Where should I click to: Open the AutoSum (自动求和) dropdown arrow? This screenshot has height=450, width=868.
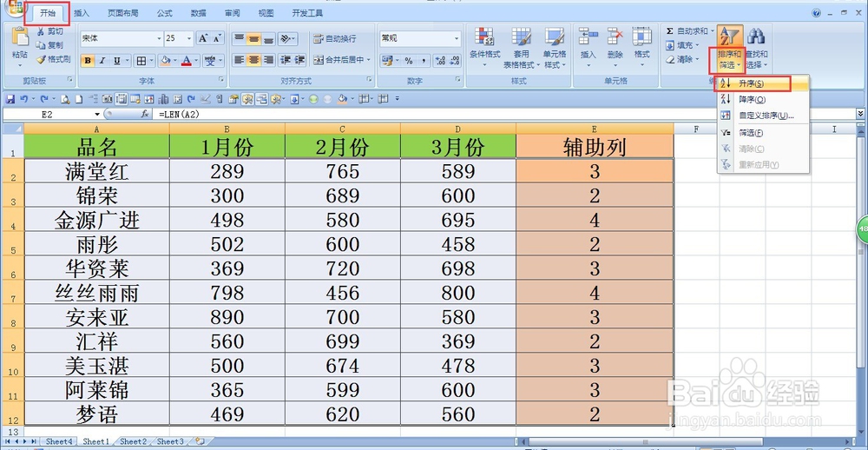coord(712,31)
